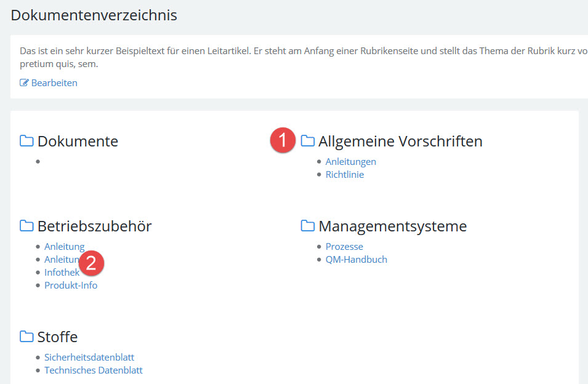Screen dimensions: 588x384
Task: Open Prozesse under Managementsysteme
Action: coord(344,246)
